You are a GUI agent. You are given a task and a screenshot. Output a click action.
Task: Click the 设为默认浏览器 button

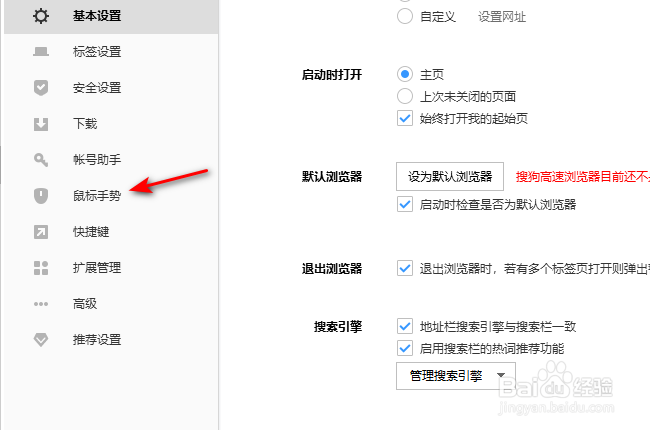(x=450, y=177)
